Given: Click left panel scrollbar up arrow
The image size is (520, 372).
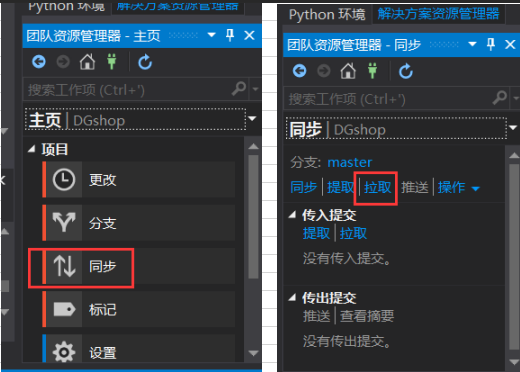Looking at the screenshot, I should (x=253, y=146).
